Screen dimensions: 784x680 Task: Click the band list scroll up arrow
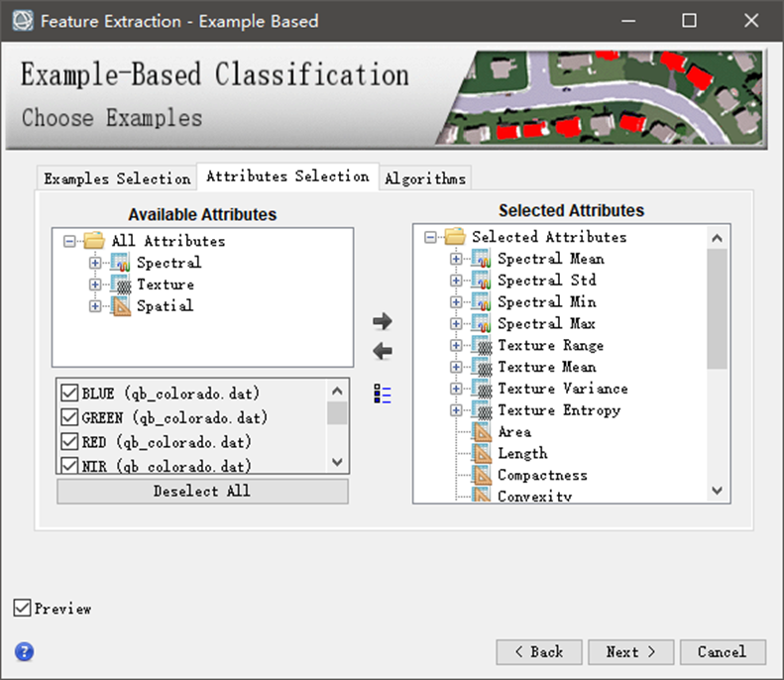coord(337,391)
